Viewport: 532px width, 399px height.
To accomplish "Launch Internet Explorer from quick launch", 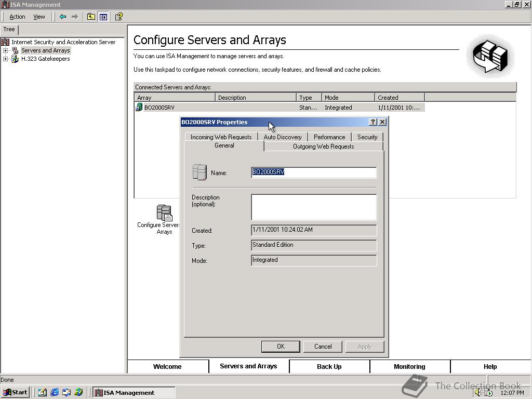I will tap(55, 393).
